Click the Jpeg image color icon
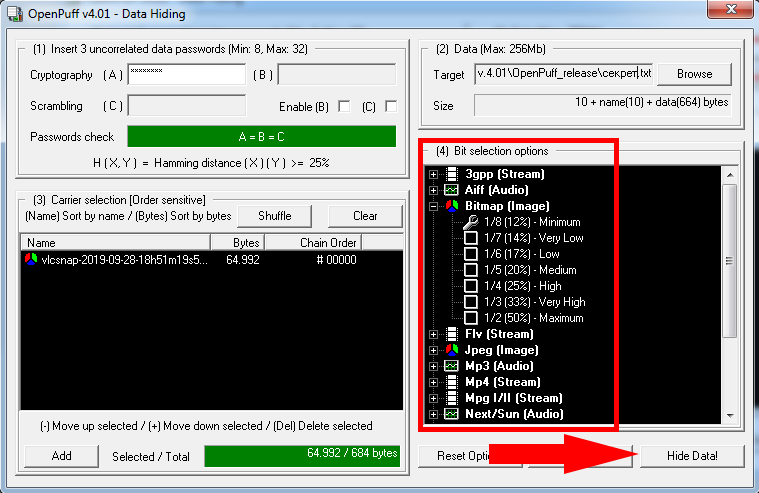759x493 pixels. pyautogui.click(x=451, y=350)
